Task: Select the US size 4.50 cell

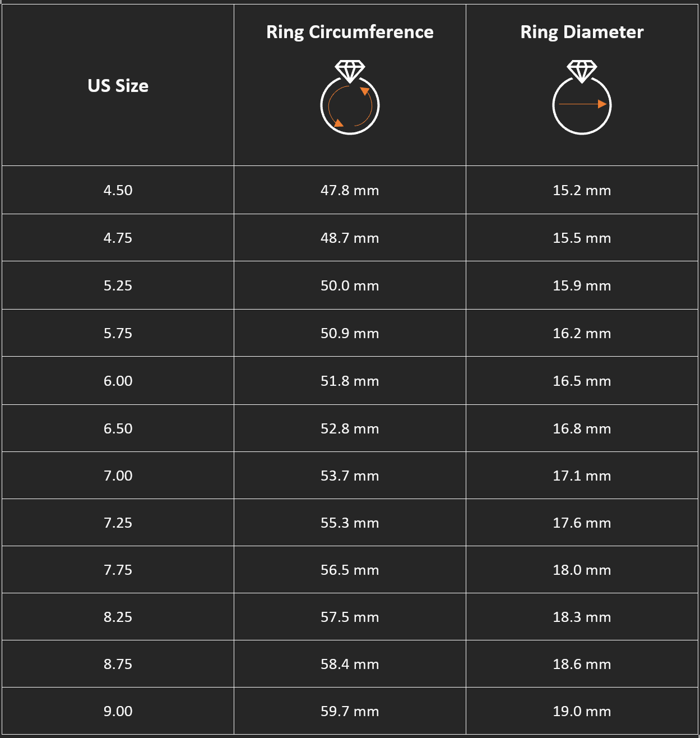Action: click(118, 190)
